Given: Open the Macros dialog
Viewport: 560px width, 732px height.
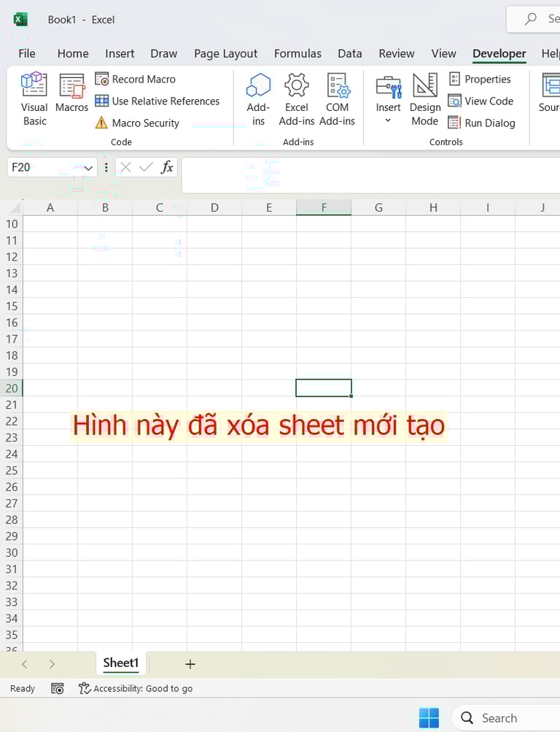Looking at the screenshot, I should point(71,93).
